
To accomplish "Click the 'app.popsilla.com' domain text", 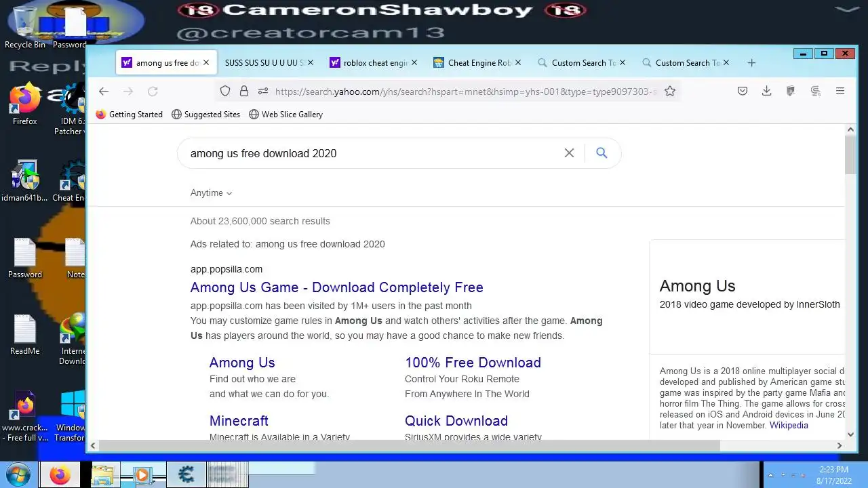I will (226, 269).
